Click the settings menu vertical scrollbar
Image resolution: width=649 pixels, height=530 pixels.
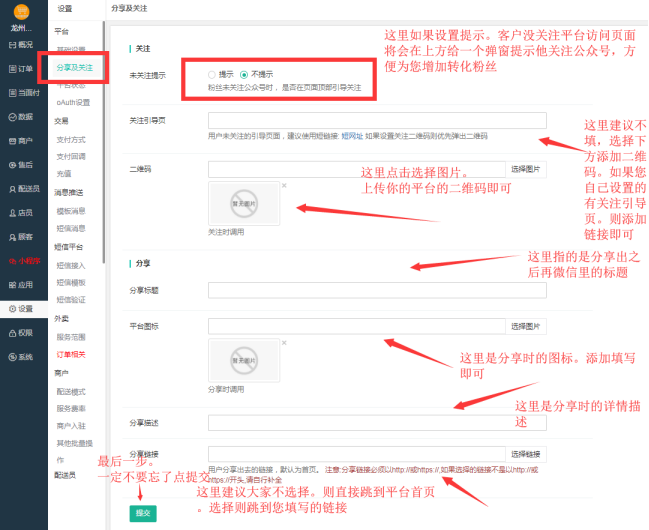pos(103,142)
